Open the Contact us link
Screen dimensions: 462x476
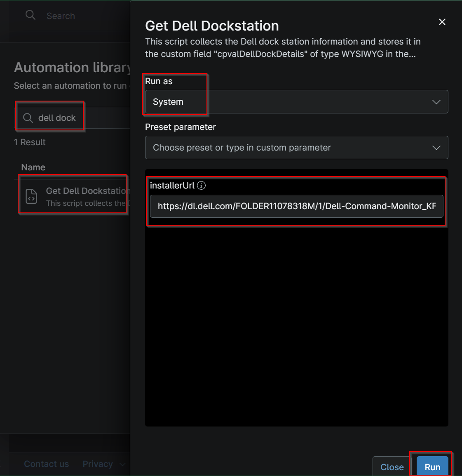click(47, 464)
